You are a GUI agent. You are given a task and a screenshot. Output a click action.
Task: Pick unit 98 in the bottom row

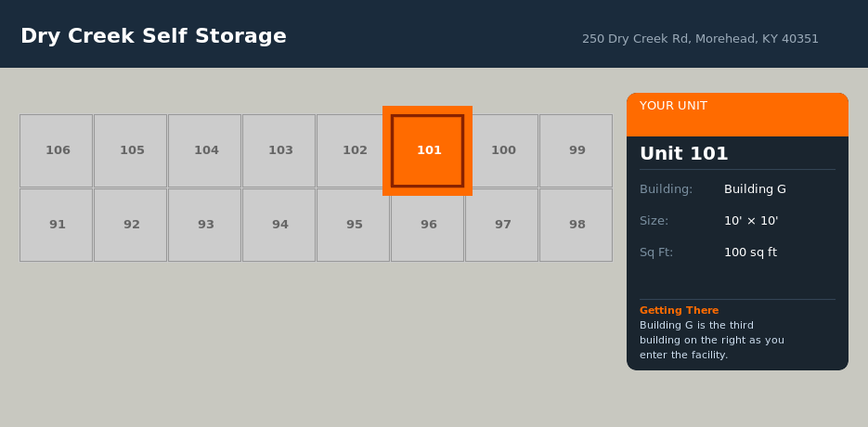tap(577, 225)
